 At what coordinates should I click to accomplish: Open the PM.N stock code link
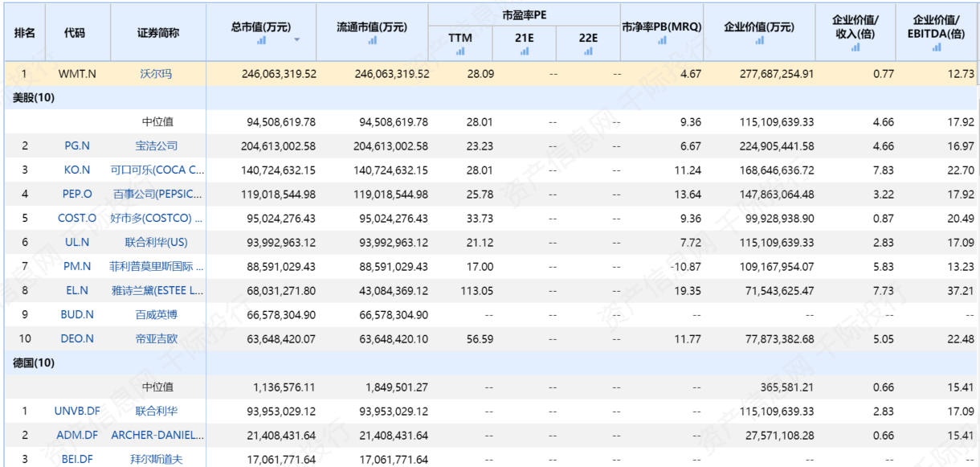tap(77, 267)
